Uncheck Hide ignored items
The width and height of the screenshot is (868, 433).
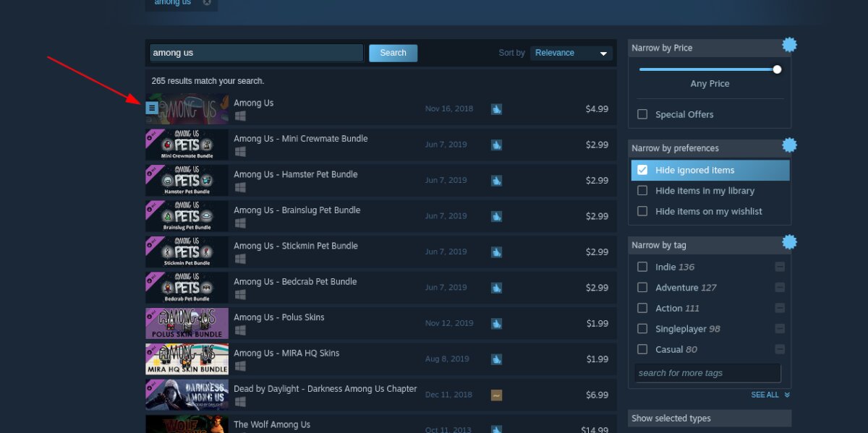pyautogui.click(x=643, y=170)
